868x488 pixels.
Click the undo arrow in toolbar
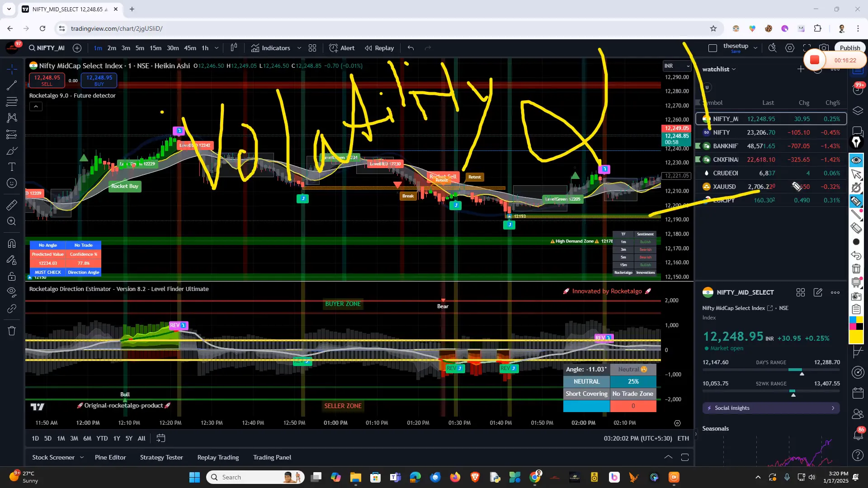coord(410,48)
